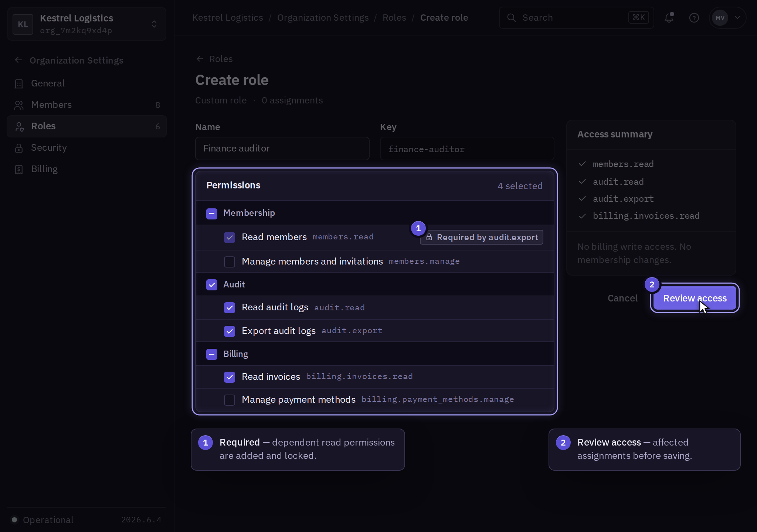Click version number 2026.6.4

(x=141, y=520)
